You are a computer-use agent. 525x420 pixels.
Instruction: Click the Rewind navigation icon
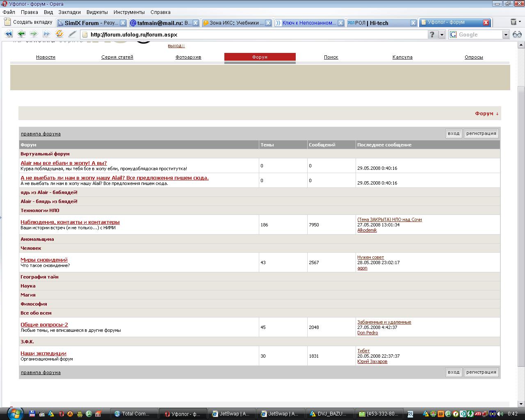8,34
